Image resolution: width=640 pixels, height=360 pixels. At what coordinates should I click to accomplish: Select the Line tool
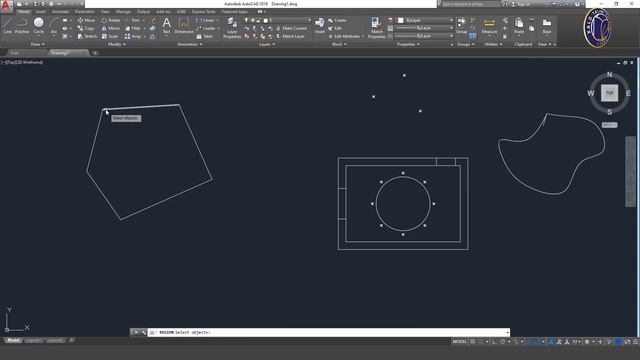(x=7, y=25)
